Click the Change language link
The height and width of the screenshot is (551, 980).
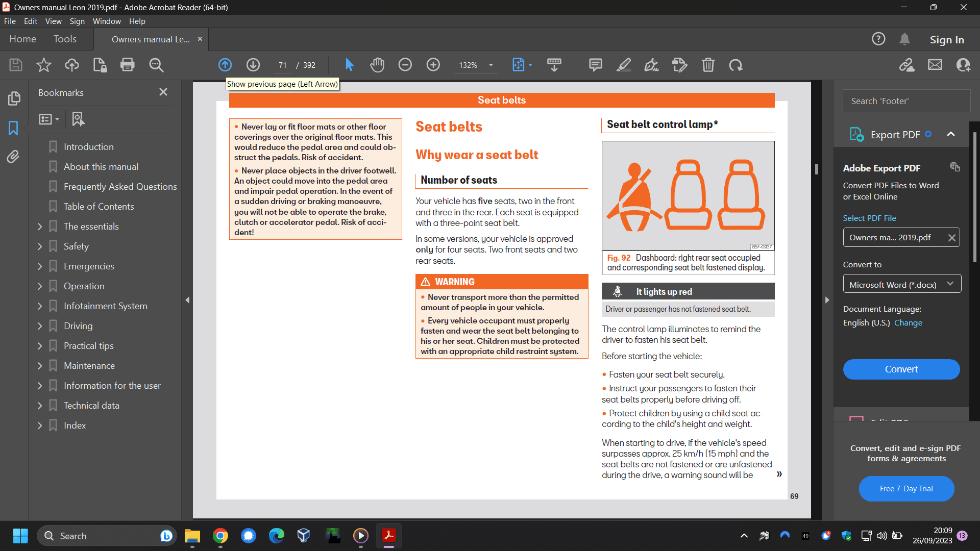908,323
